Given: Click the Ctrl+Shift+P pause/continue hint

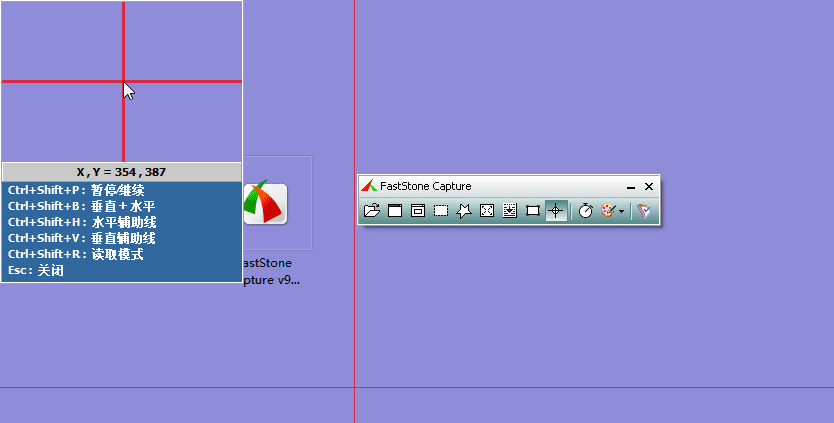Looking at the screenshot, I should tap(76, 190).
